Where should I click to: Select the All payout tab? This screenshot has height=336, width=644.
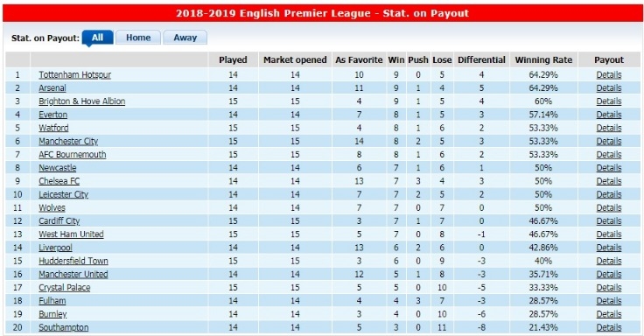(x=97, y=38)
